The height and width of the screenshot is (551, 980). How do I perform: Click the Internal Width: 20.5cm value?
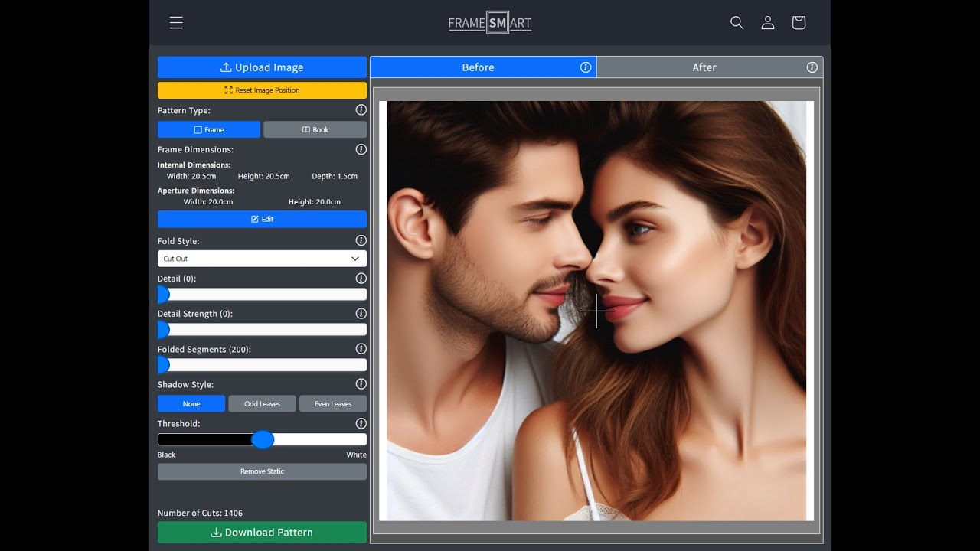[191, 176]
